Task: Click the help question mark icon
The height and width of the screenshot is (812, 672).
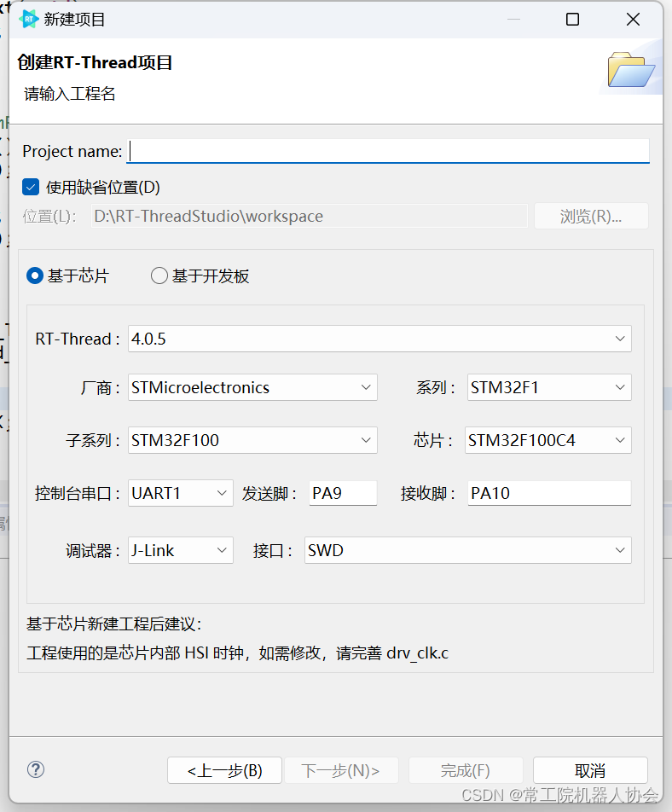Action: [x=36, y=769]
